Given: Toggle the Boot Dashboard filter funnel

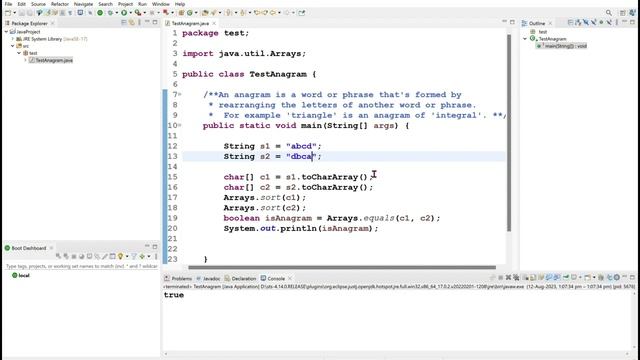Looking at the screenshot, I should pyautogui.click(x=133, y=256).
